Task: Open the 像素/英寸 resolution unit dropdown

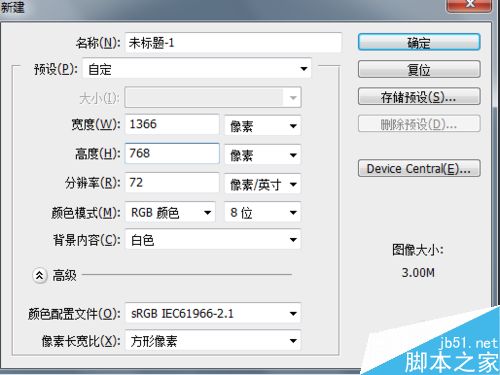Action: click(263, 184)
